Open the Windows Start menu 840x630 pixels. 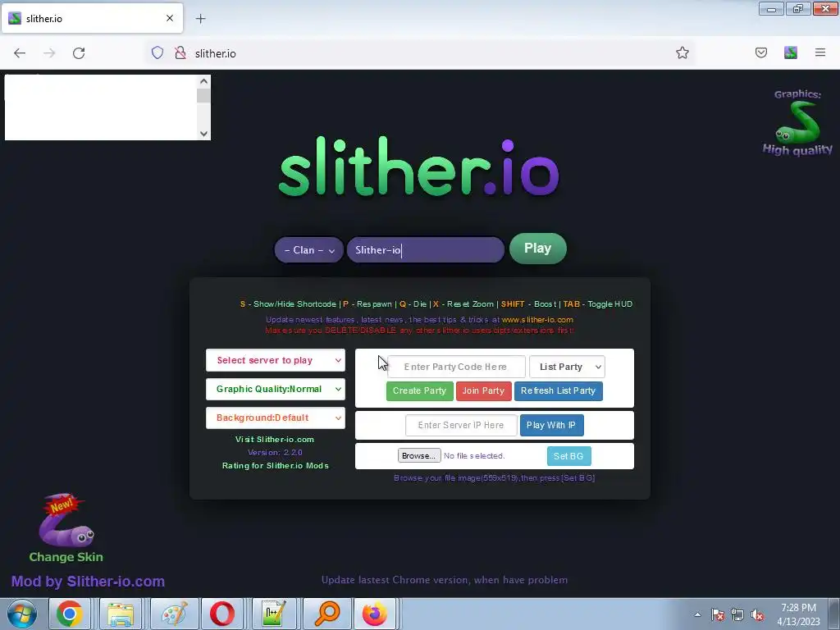tap(21, 614)
